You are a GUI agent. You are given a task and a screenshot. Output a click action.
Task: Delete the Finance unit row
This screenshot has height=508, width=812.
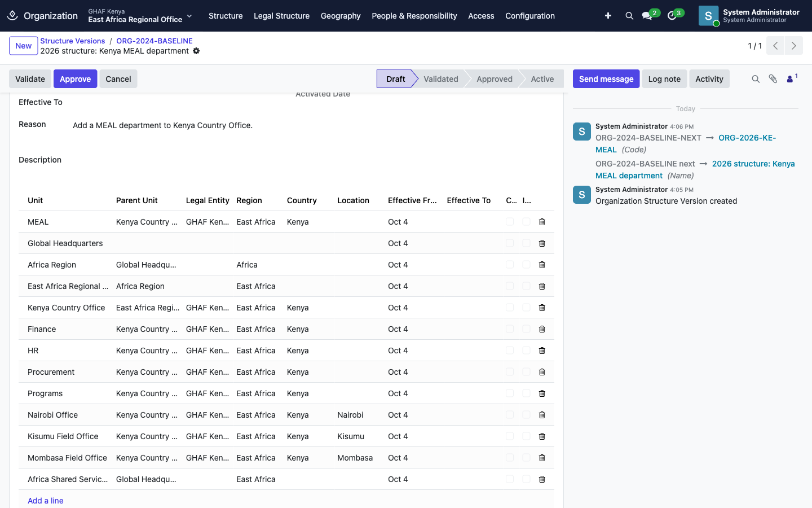(542, 329)
